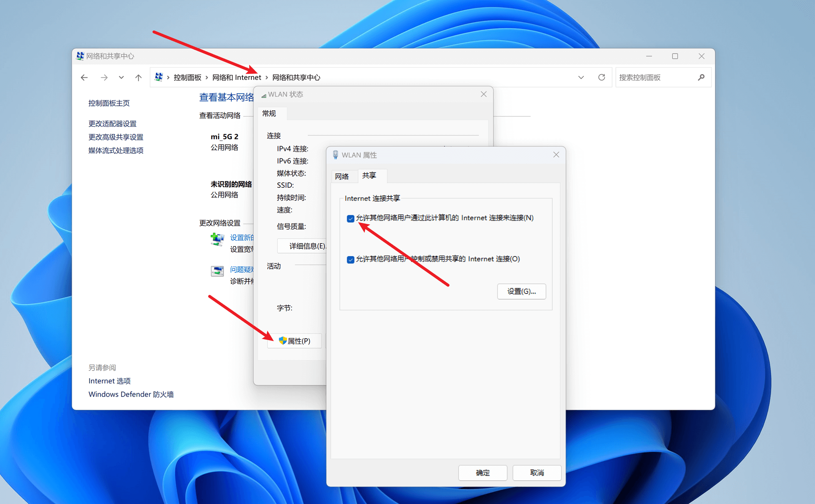Uncheck 允许其他网络用户通过此计算机连接

(350, 219)
